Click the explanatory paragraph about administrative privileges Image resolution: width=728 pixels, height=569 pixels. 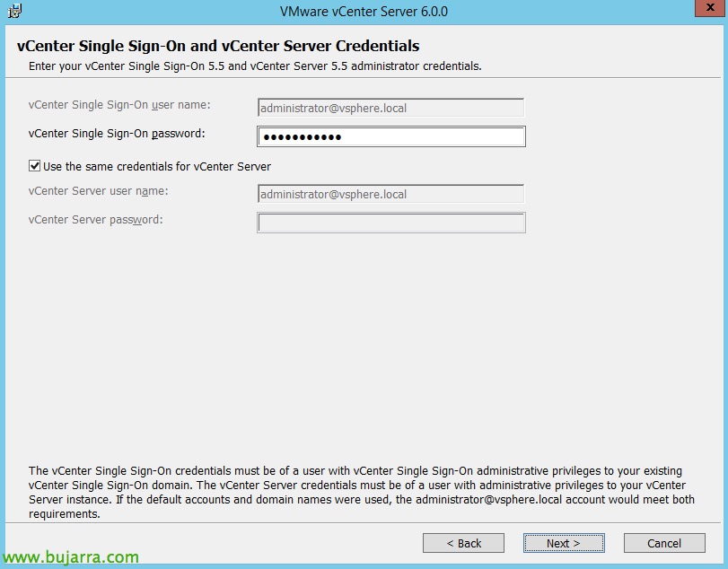click(x=362, y=493)
